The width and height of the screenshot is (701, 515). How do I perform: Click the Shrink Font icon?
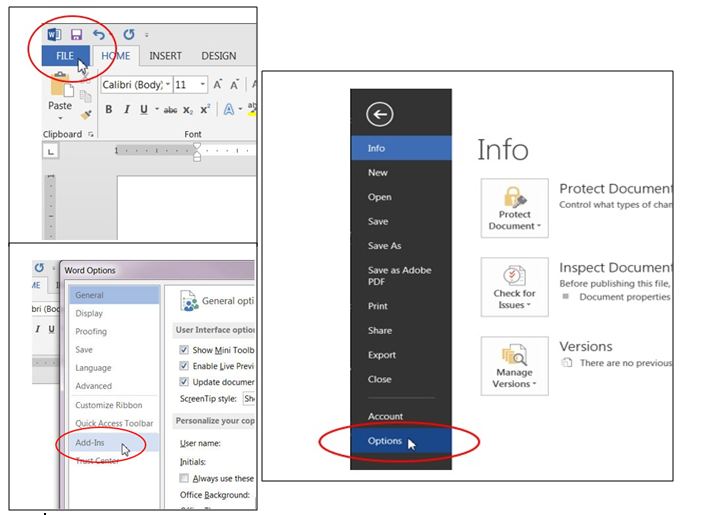235,84
